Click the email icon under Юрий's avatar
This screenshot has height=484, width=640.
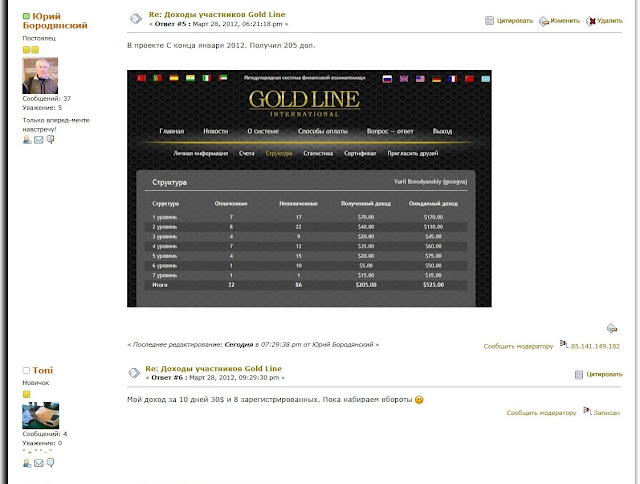tap(38, 140)
